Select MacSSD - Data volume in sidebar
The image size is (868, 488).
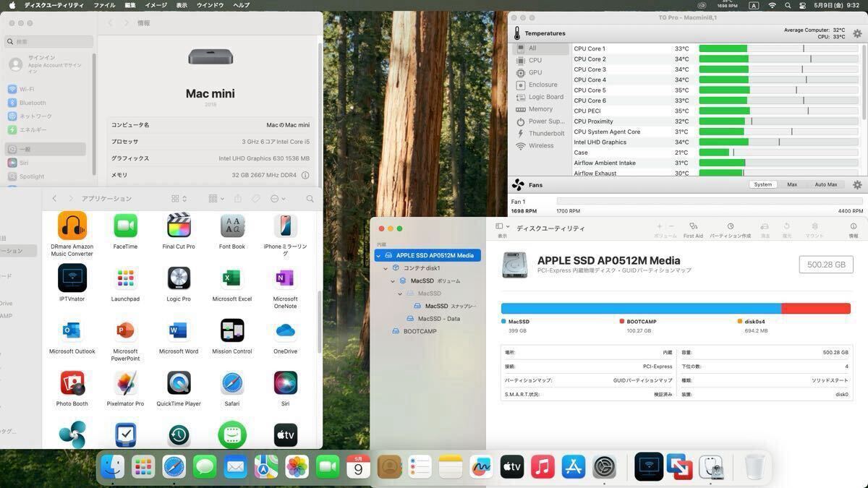(427, 319)
